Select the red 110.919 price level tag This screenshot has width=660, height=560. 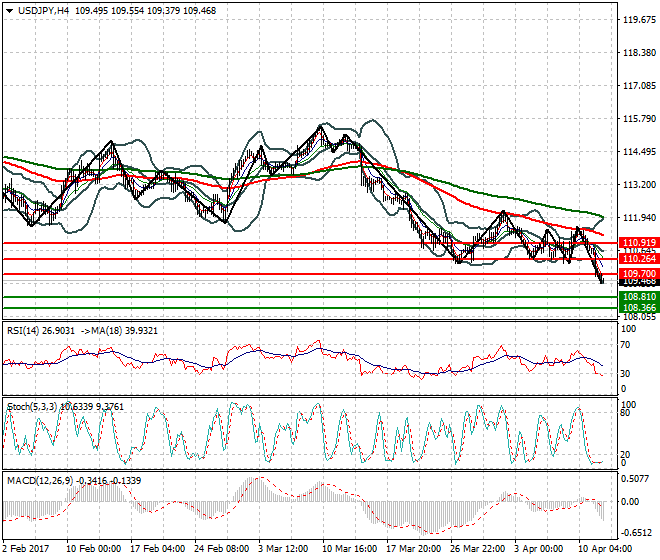(638, 243)
